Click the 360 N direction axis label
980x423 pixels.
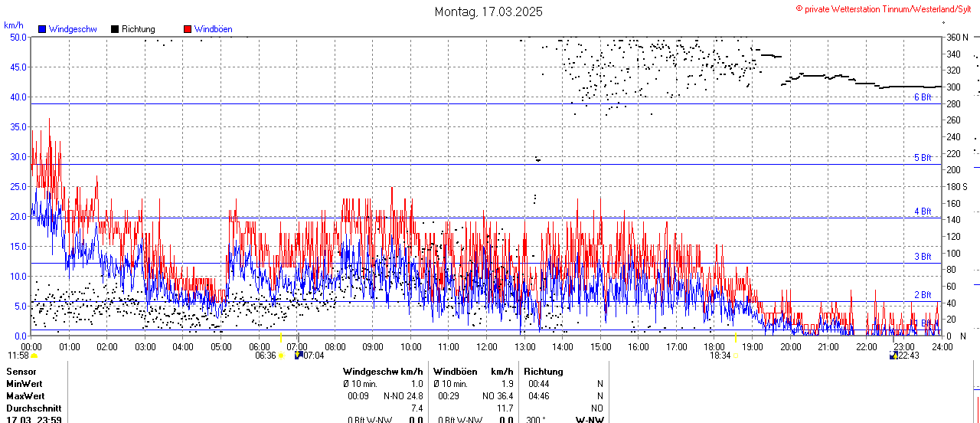tap(957, 37)
